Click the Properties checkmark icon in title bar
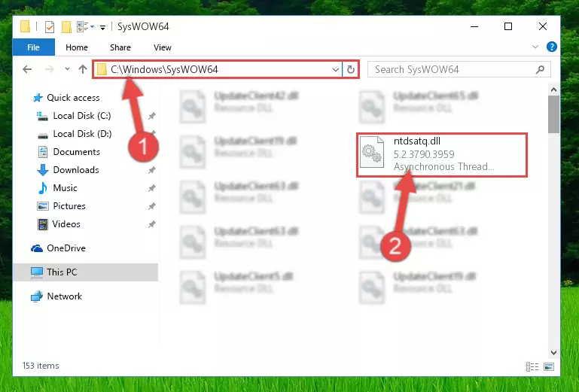Viewport: 579px width, 392px height. pos(50,27)
